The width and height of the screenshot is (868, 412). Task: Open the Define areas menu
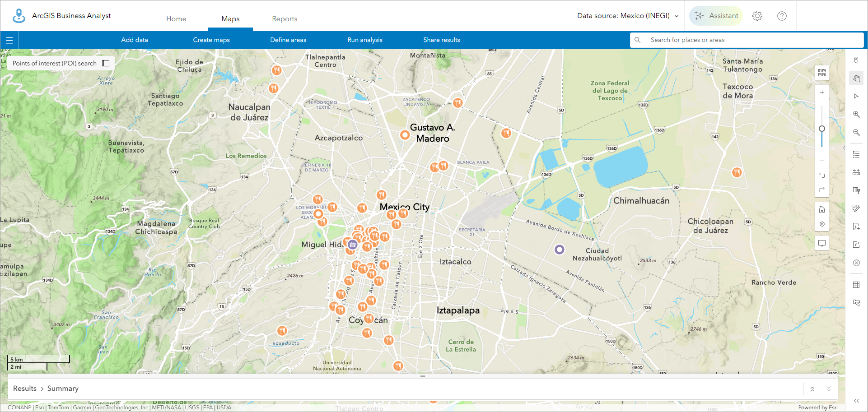[288, 40]
